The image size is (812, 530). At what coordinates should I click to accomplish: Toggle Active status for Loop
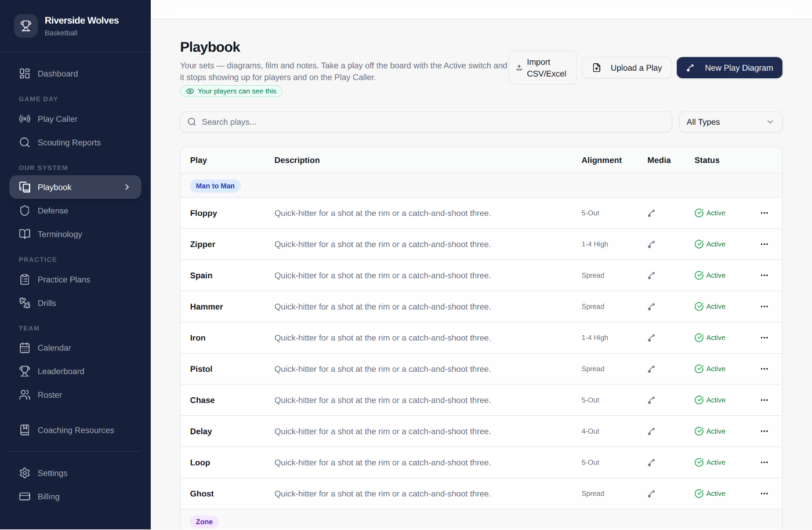pyautogui.click(x=710, y=463)
